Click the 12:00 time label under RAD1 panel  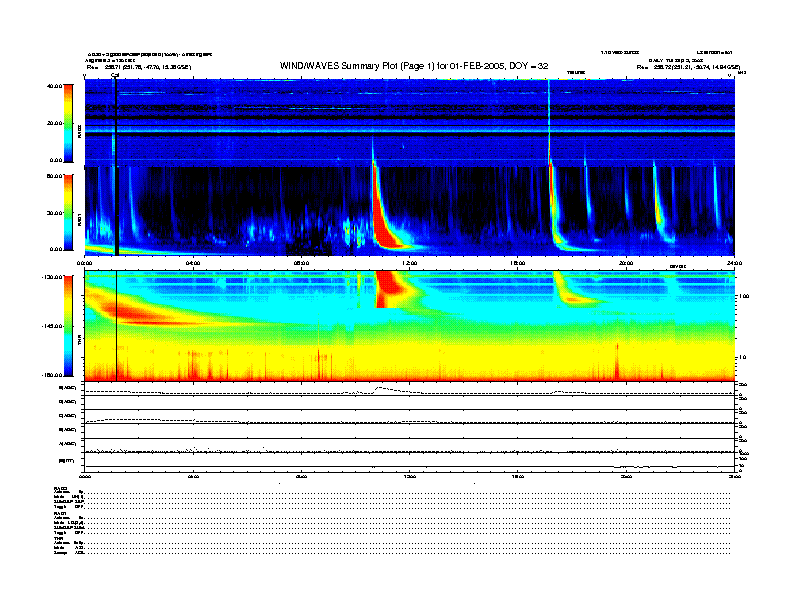pos(410,263)
